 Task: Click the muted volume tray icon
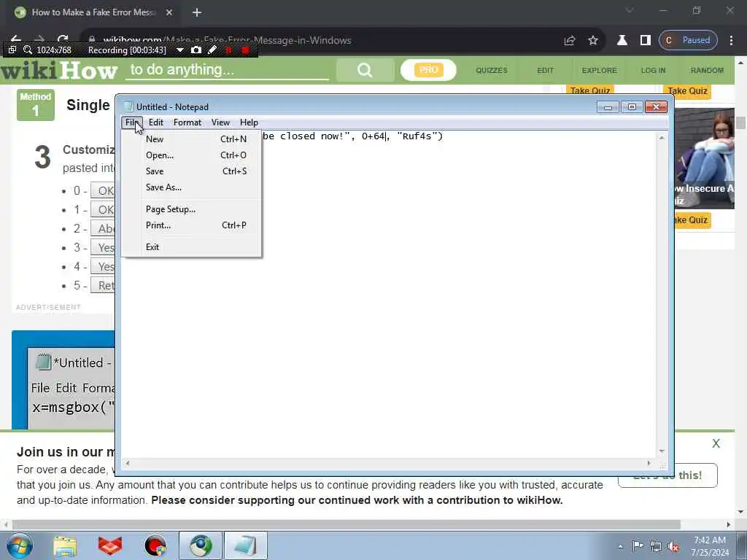673,546
